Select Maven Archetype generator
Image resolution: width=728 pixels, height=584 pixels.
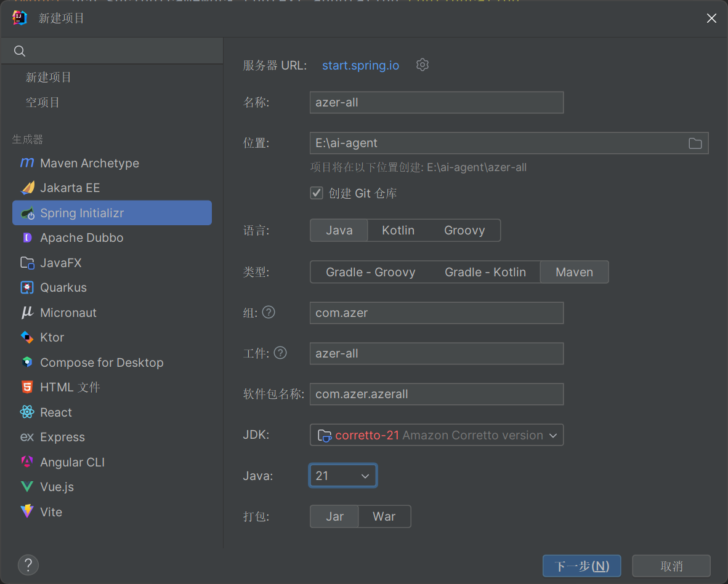tap(89, 163)
